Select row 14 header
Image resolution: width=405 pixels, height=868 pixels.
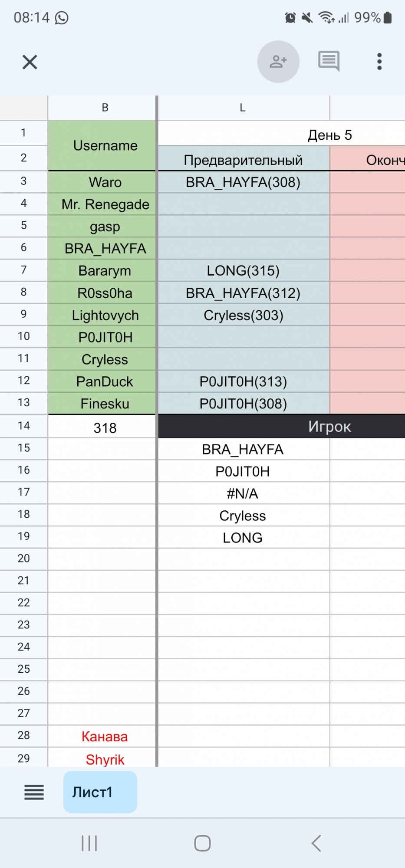[x=24, y=426]
